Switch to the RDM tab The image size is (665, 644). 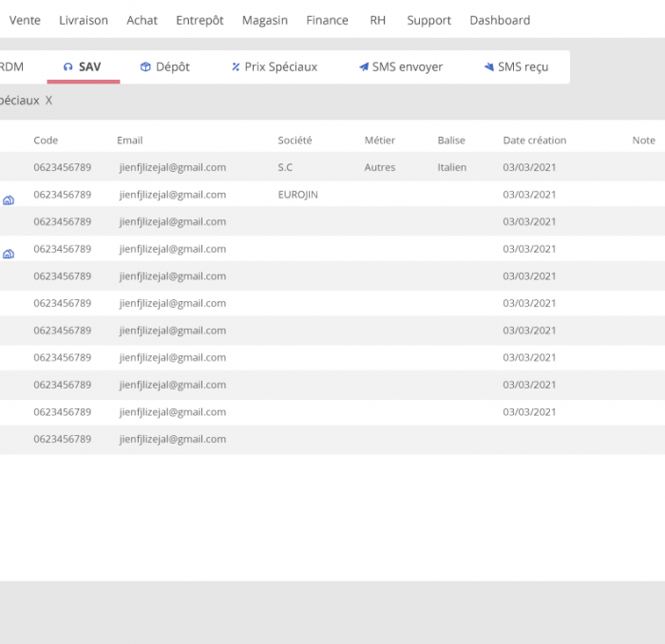click(11, 67)
